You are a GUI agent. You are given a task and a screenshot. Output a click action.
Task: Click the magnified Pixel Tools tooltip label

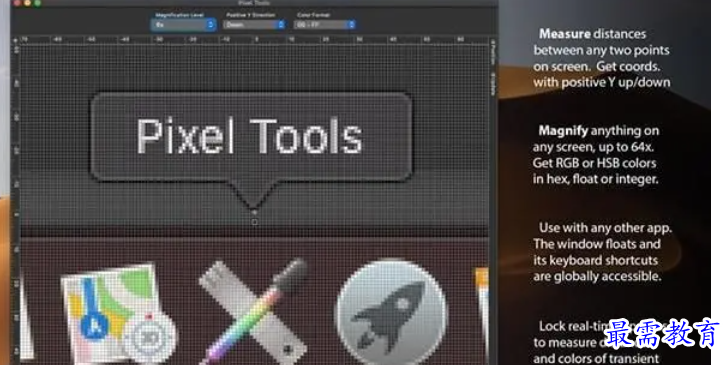[x=251, y=136]
